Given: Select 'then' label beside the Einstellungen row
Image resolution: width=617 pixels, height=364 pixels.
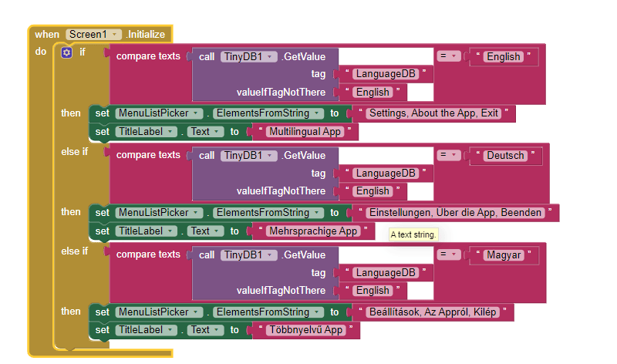Looking at the screenshot, I should [70, 212].
